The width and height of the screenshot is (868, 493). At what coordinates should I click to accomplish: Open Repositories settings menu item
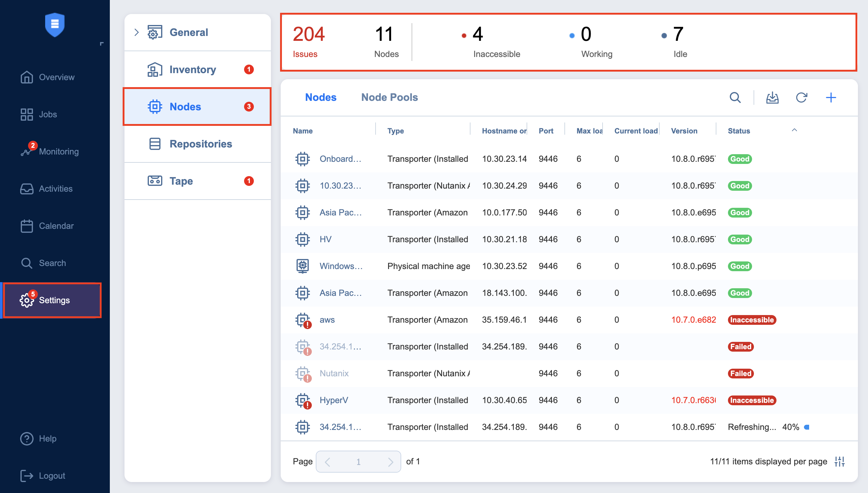[200, 144]
